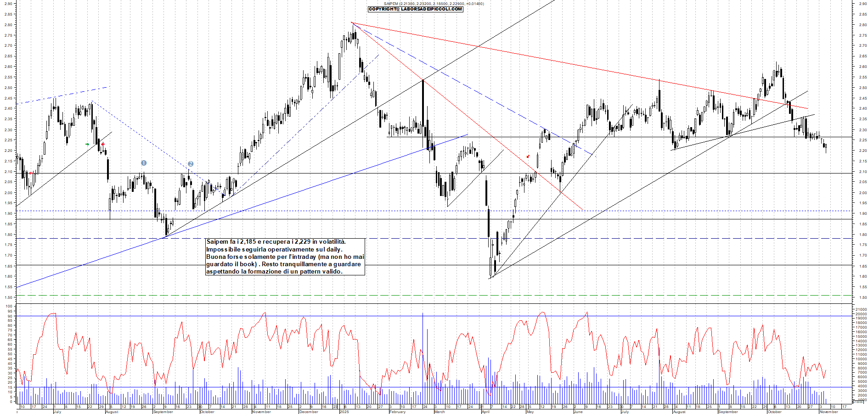Select the 2025 label on the time axis
Viewport: 868px width, 414px height.
[x=344, y=412]
